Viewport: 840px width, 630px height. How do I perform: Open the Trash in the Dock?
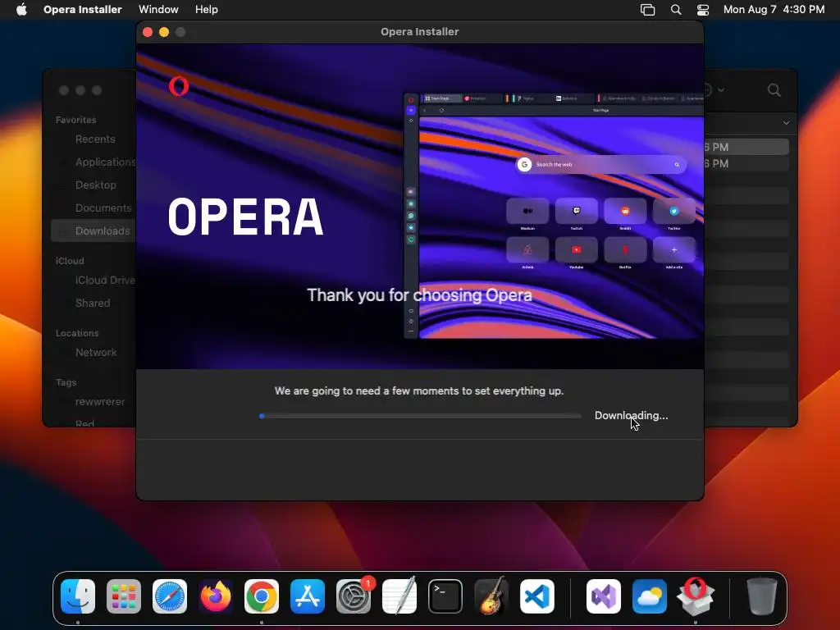tap(762, 596)
